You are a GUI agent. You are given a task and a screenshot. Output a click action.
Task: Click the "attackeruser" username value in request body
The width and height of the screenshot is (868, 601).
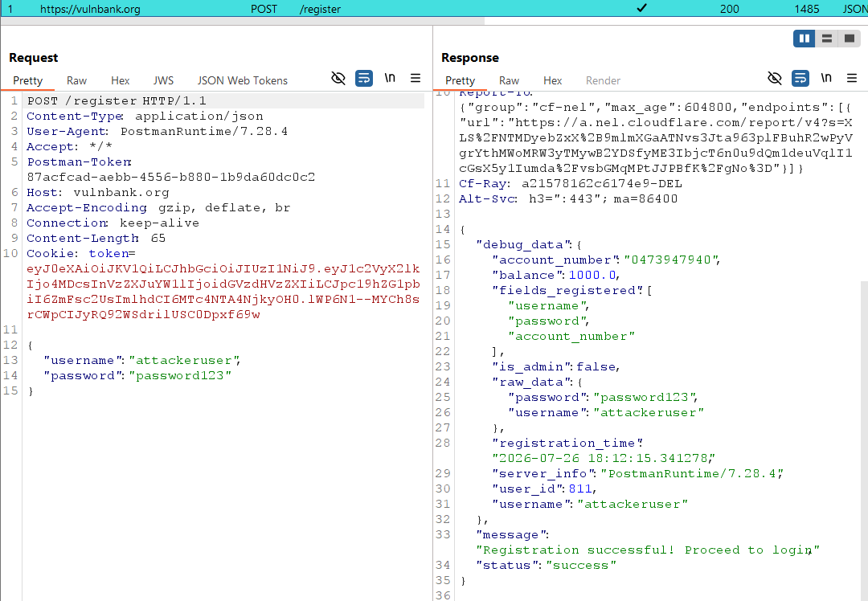coord(184,360)
